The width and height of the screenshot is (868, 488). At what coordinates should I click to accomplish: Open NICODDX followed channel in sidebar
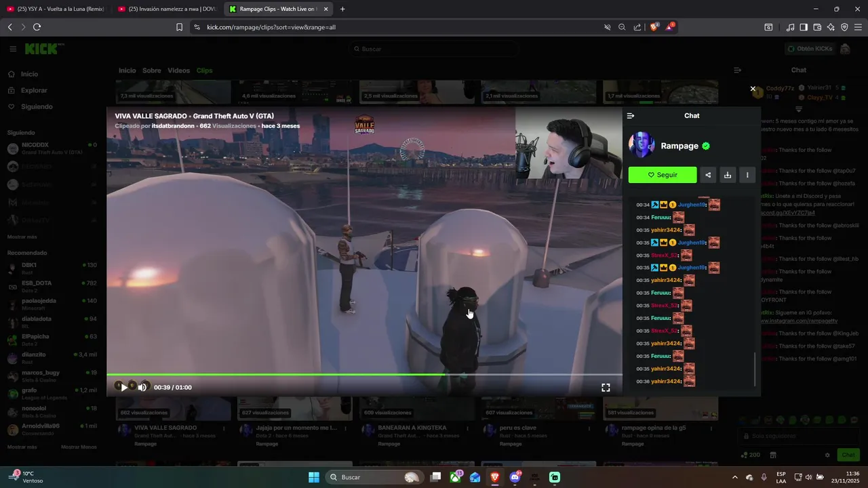click(52, 148)
